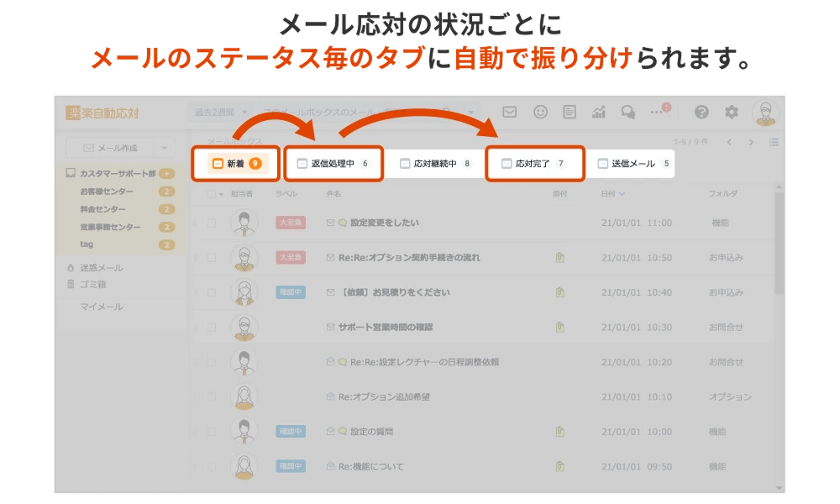Switch to the 応対継続中 tab
Viewport: 840px width, 504px height.
[x=435, y=163]
